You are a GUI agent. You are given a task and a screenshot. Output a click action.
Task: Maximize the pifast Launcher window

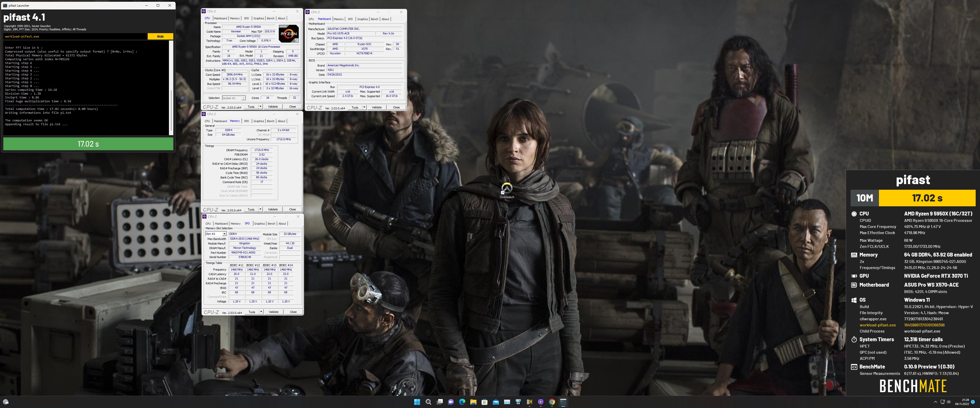coord(158,5)
